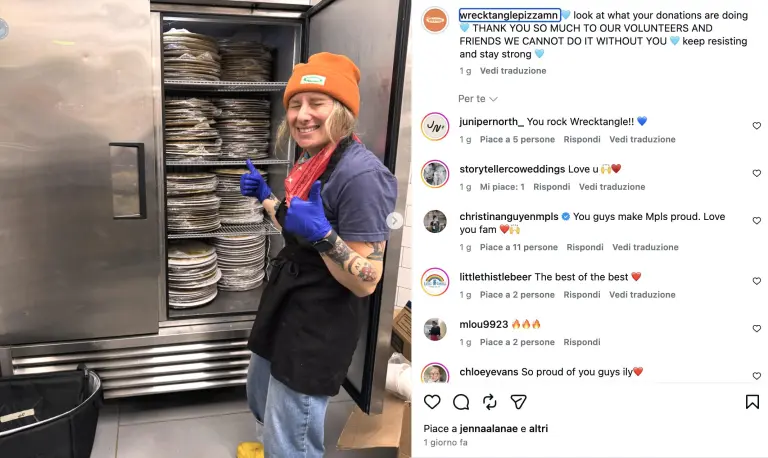Viewport: 768px width, 458px height.
Task: Open littlethistlebeer rainbow avatar
Action: click(435, 282)
